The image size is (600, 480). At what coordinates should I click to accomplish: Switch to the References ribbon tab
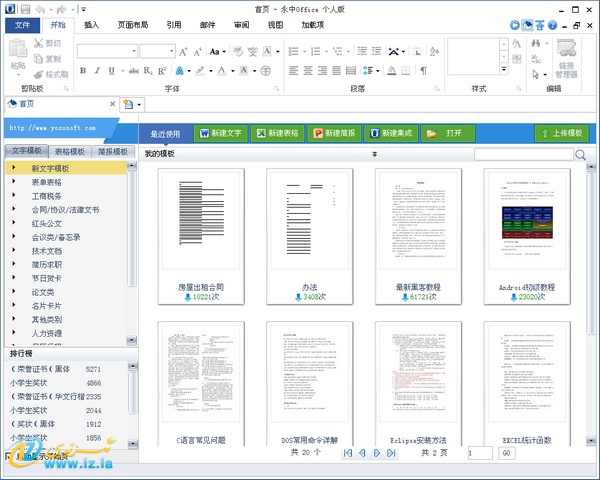[174, 25]
